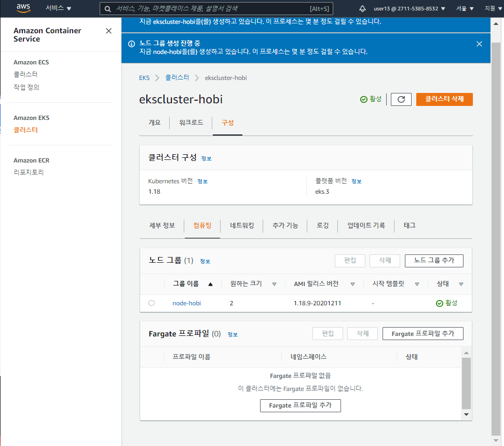
Task: Close the Amazon Container Service sidebar
Action: pos(108,31)
